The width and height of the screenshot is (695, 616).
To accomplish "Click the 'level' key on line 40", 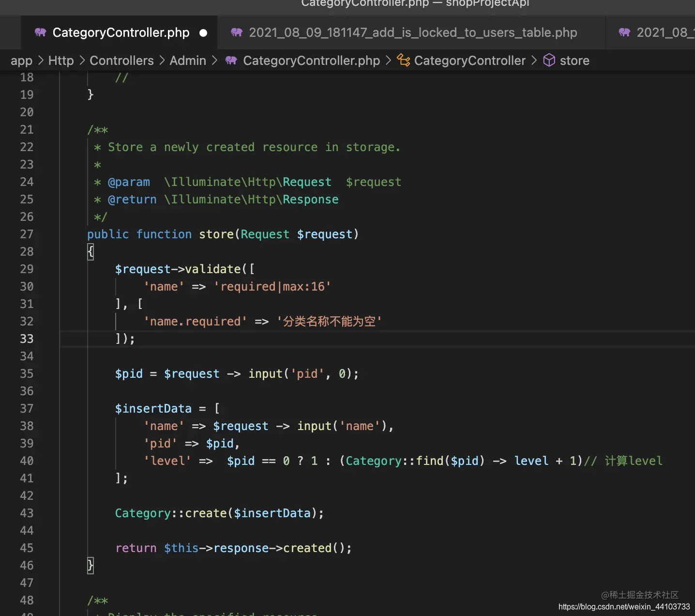I will click(167, 461).
